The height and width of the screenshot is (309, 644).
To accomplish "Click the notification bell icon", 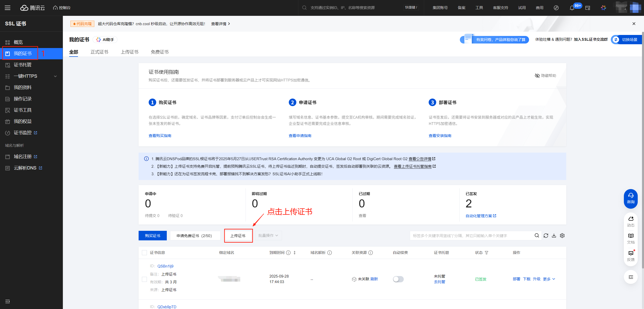I will click(x=572, y=8).
